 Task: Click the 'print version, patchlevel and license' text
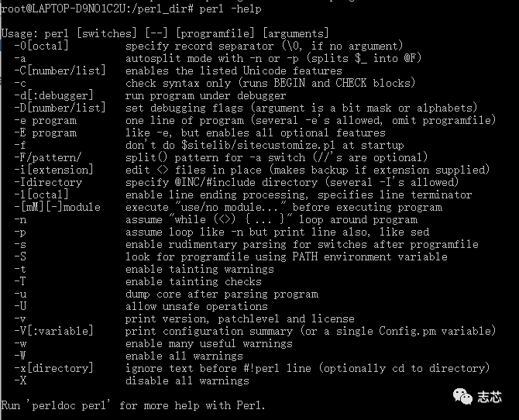[x=239, y=318]
